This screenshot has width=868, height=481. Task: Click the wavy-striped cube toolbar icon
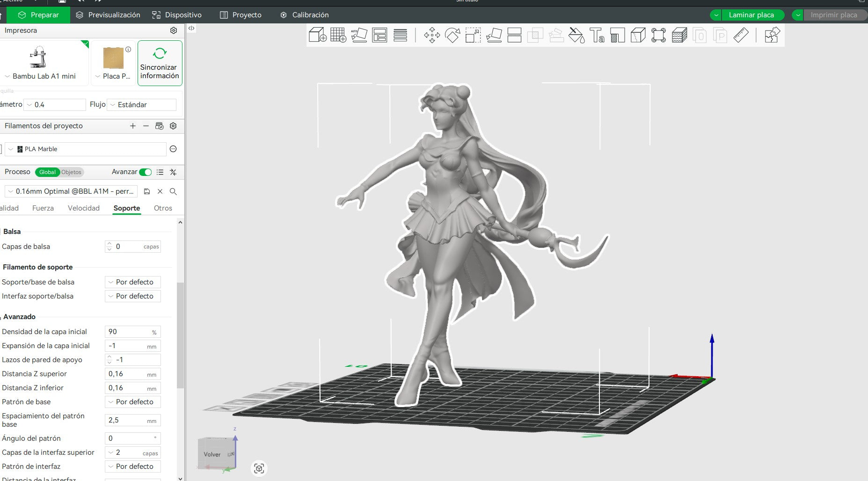tap(679, 35)
